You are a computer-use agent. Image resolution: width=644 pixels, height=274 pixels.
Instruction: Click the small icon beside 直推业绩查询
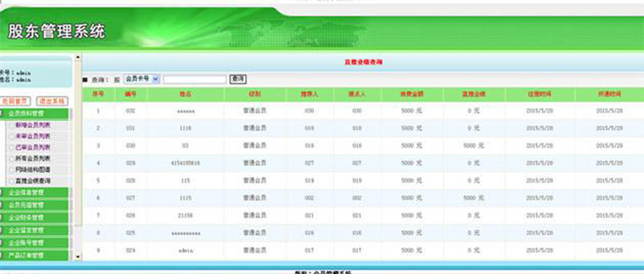click(12, 180)
